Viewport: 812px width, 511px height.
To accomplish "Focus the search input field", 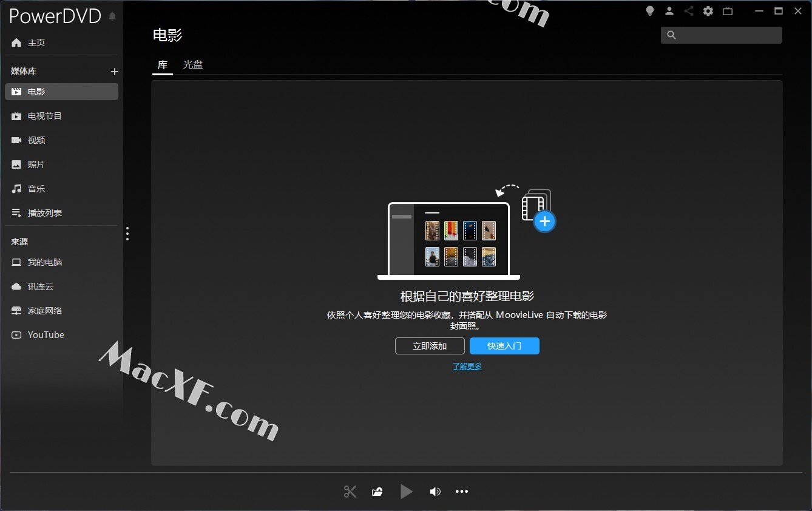I will [x=721, y=35].
